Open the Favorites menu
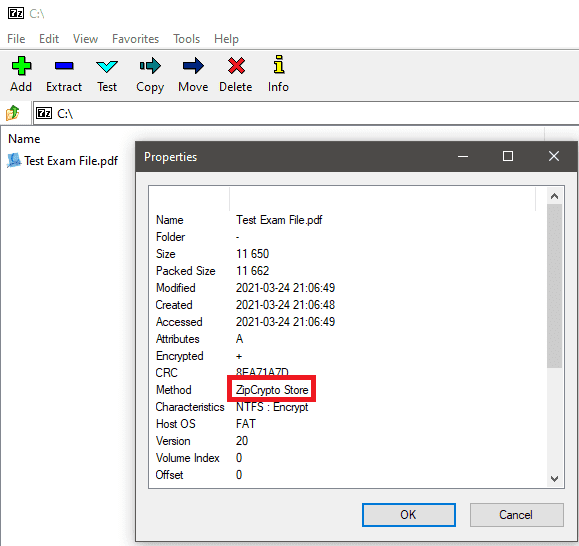579x546 pixels. (x=136, y=39)
